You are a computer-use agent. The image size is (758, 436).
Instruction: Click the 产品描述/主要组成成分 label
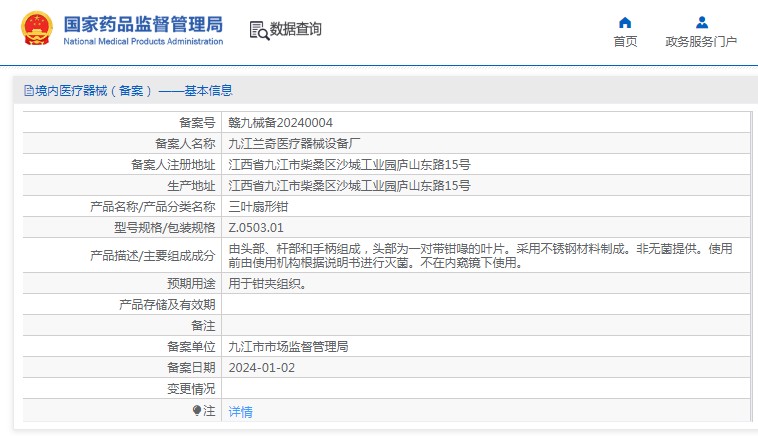point(153,256)
